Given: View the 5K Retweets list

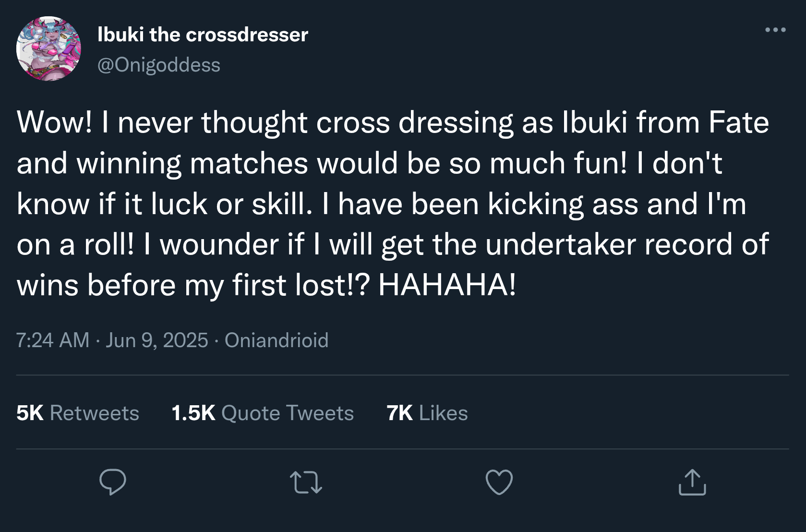Looking at the screenshot, I should [x=78, y=413].
